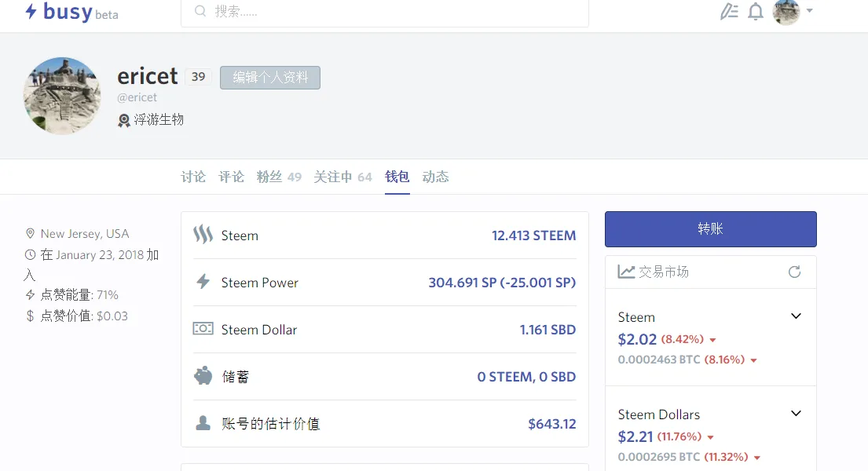Open the notifications bell
Screen dimensions: 868x471
click(756, 11)
